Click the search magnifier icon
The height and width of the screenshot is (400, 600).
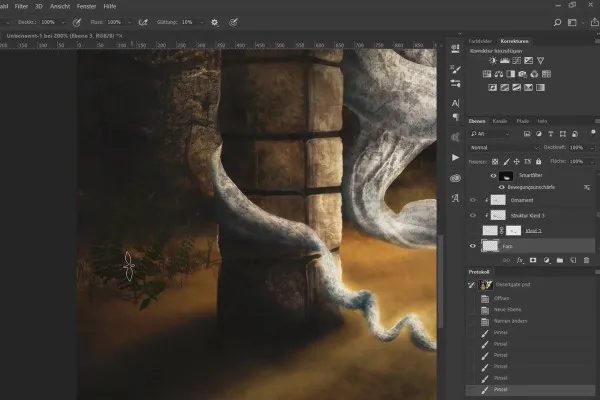click(x=558, y=23)
